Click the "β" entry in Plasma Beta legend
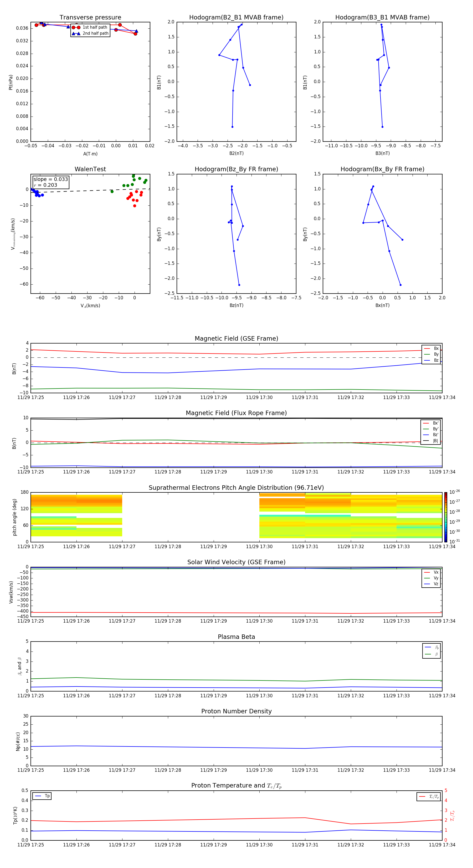 tap(431, 654)
